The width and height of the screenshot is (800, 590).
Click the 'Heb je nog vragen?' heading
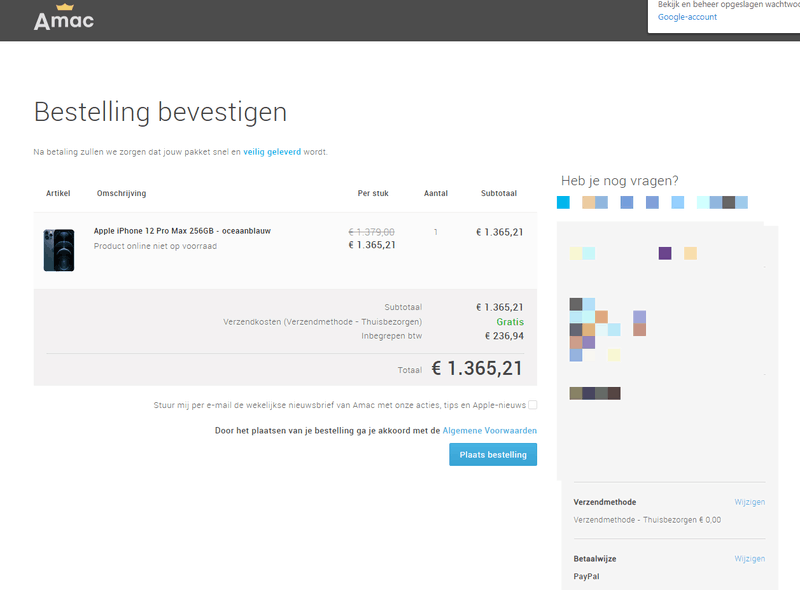point(620,181)
